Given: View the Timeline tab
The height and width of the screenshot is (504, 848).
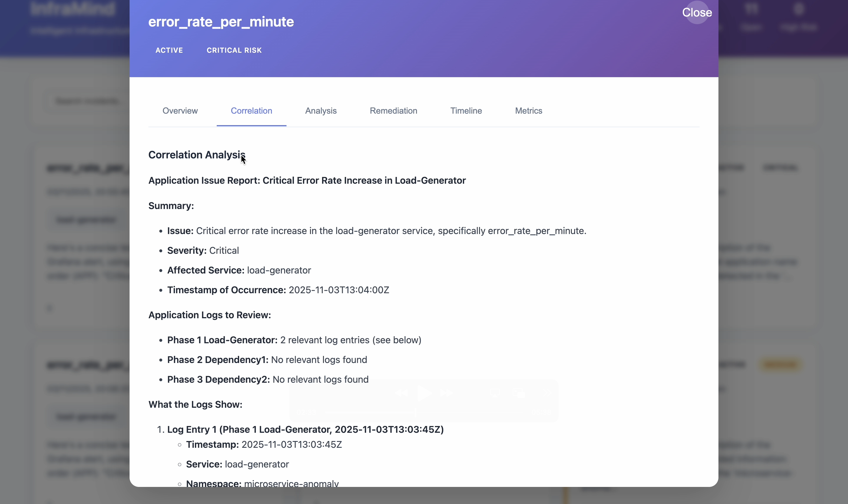Looking at the screenshot, I should point(466,111).
